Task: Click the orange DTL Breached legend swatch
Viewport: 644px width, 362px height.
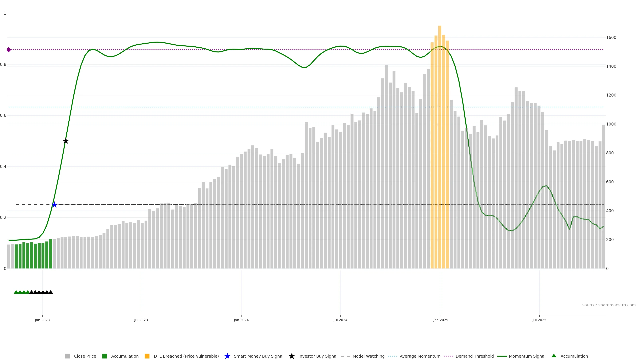Action: click(x=147, y=356)
